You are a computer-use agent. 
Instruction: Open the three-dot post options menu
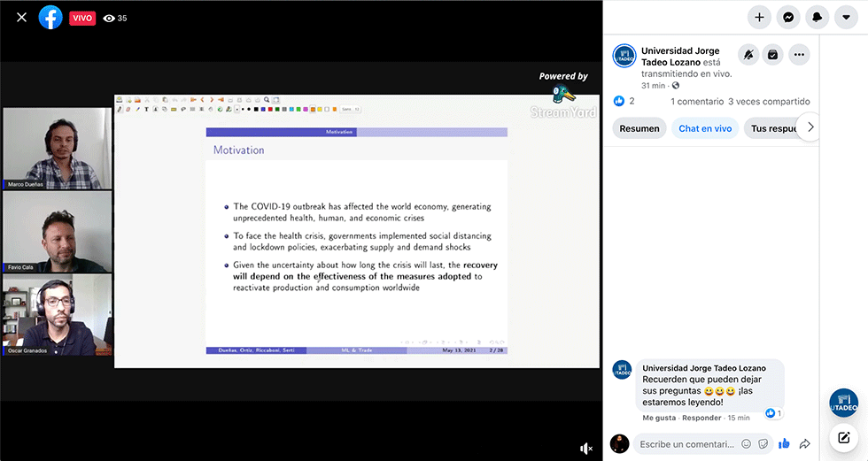pyautogui.click(x=799, y=55)
